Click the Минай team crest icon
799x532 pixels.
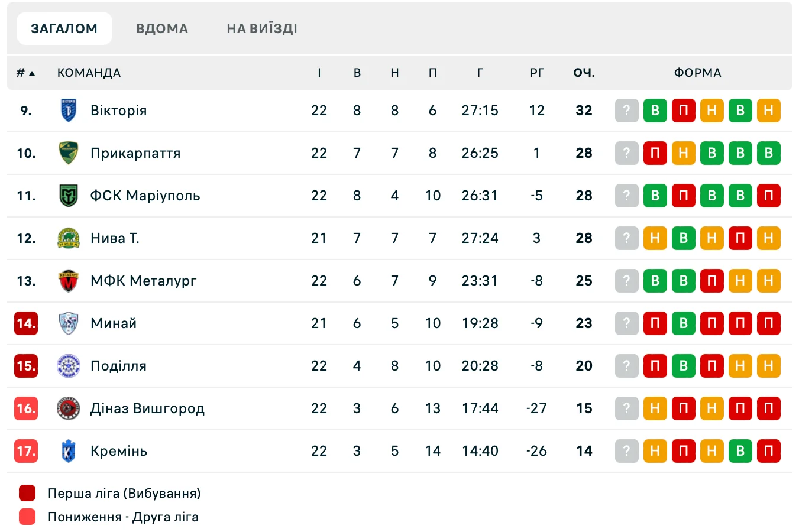69,323
